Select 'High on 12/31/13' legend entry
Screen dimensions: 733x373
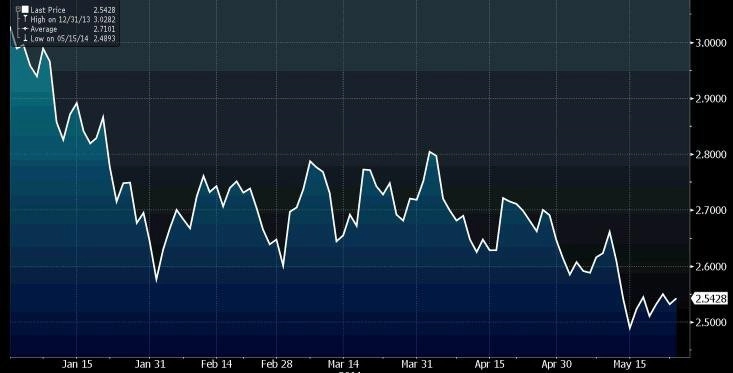click(x=60, y=20)
